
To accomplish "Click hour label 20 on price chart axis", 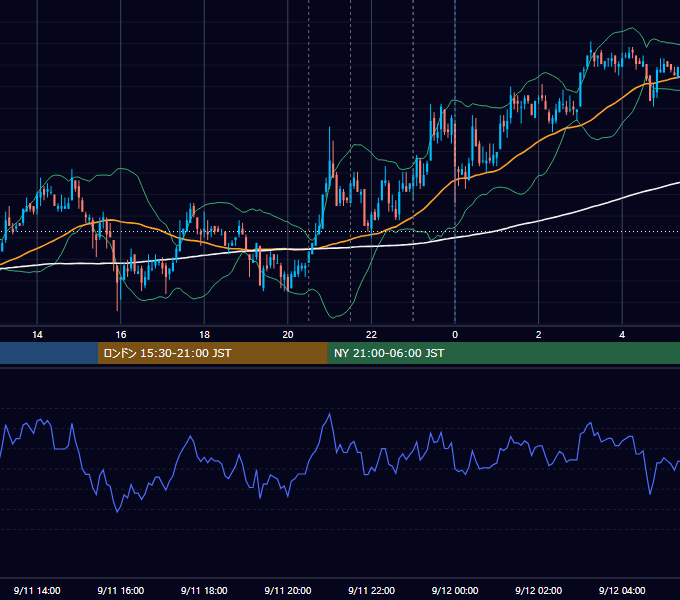I will pos(288,335).
